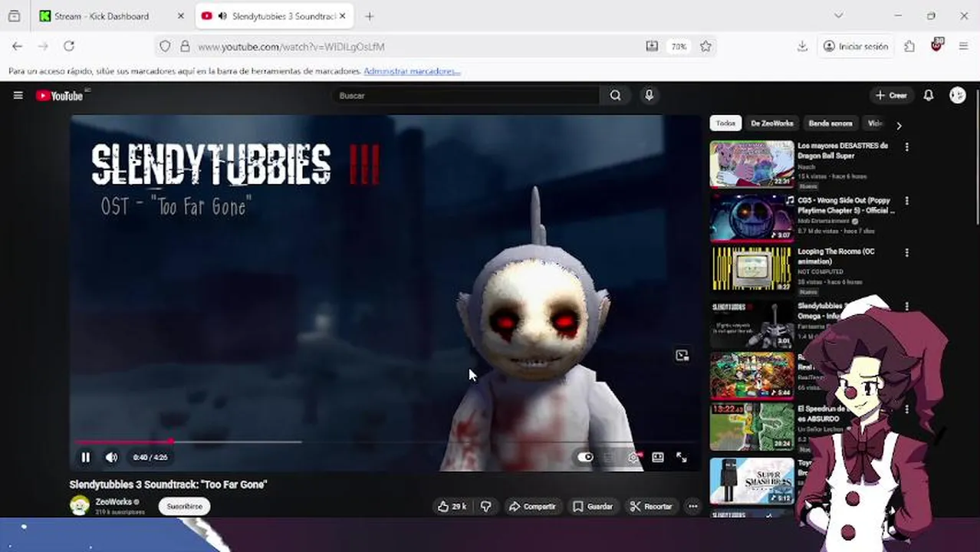This screenshot has width=980, height=552.
Task: Open a new browser tab
Action: tap(370, 16)
